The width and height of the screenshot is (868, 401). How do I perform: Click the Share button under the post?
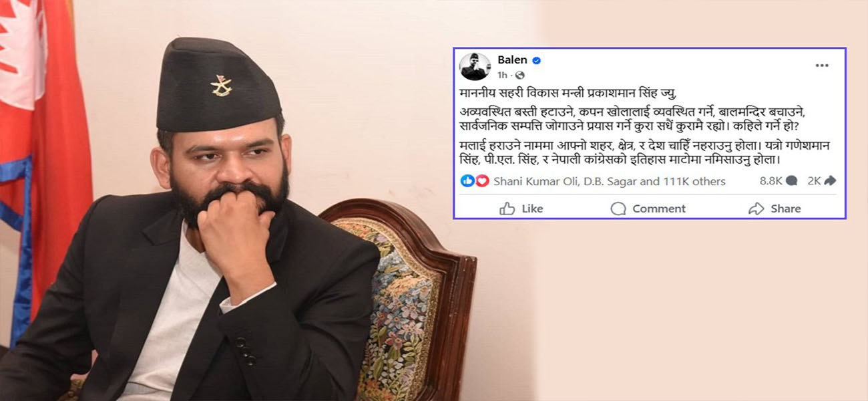tap(775, 209)
